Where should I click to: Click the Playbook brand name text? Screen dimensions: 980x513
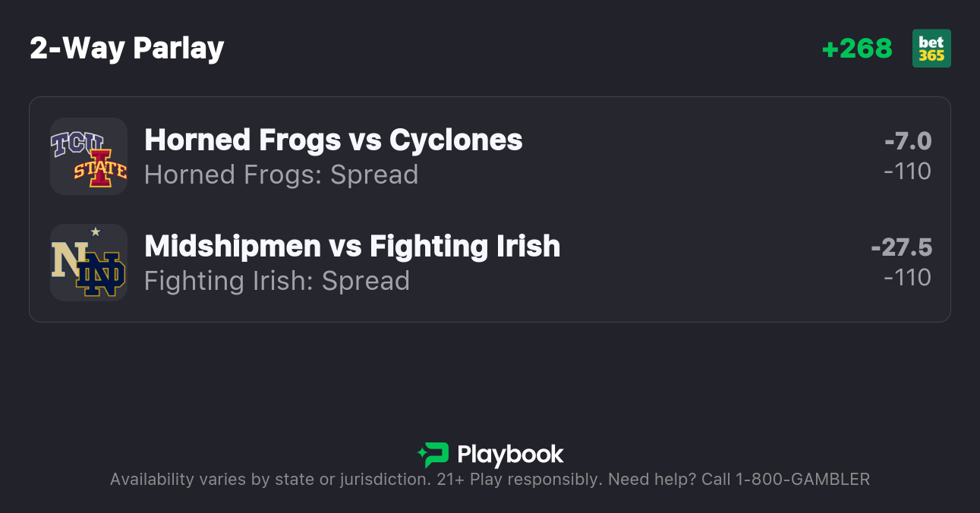click(x=510, y=455)
